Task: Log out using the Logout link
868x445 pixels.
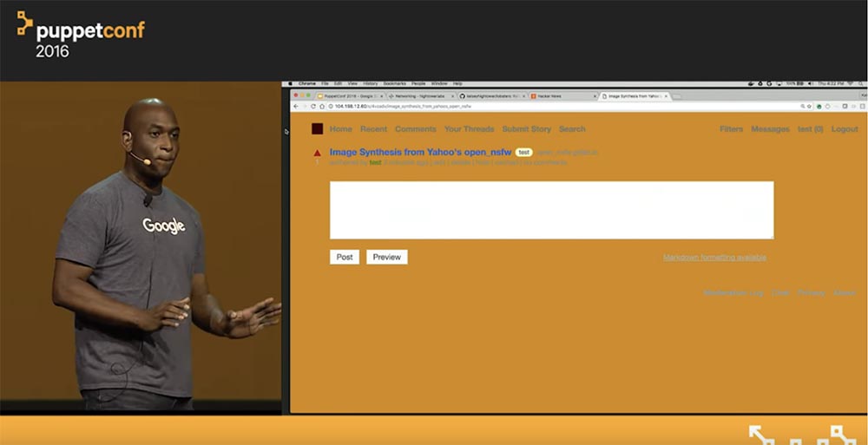Action: [845, 129]
